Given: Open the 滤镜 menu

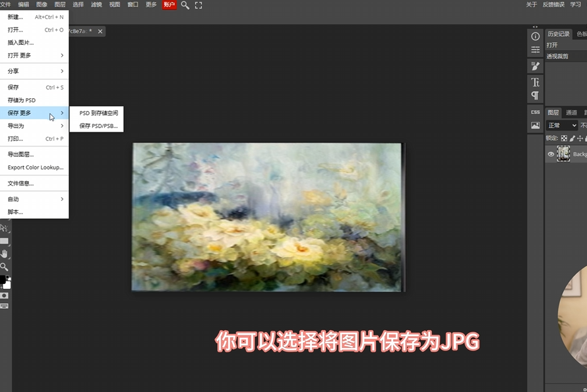Looking at the screenshot, I should (x=96, y=5).
